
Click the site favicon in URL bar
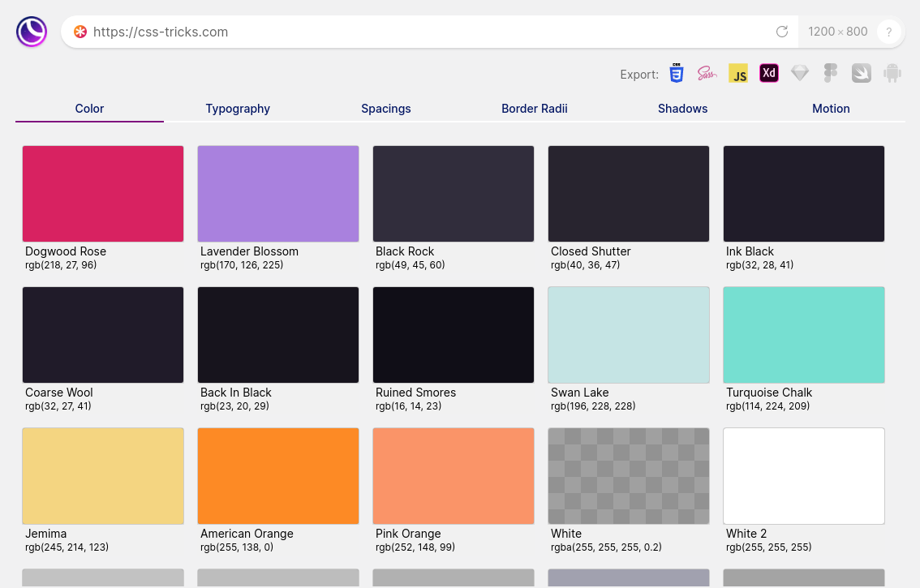[x=80, y=32]
